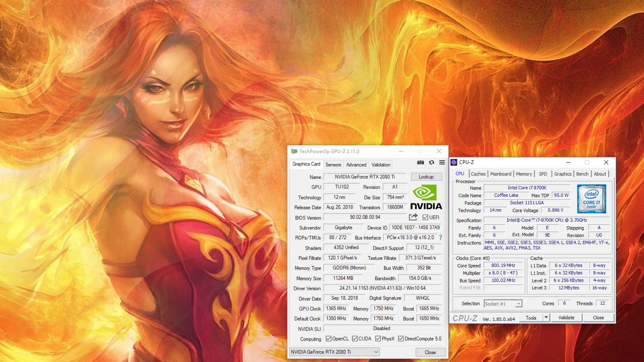This screenshot has width=644, height=362.
Task: Select the CPU tab in CPU-Z
Action: click(460, 173)
